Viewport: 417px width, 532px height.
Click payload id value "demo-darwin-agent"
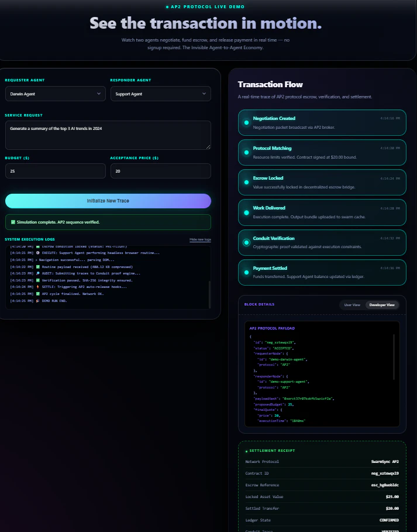[288, 359]
